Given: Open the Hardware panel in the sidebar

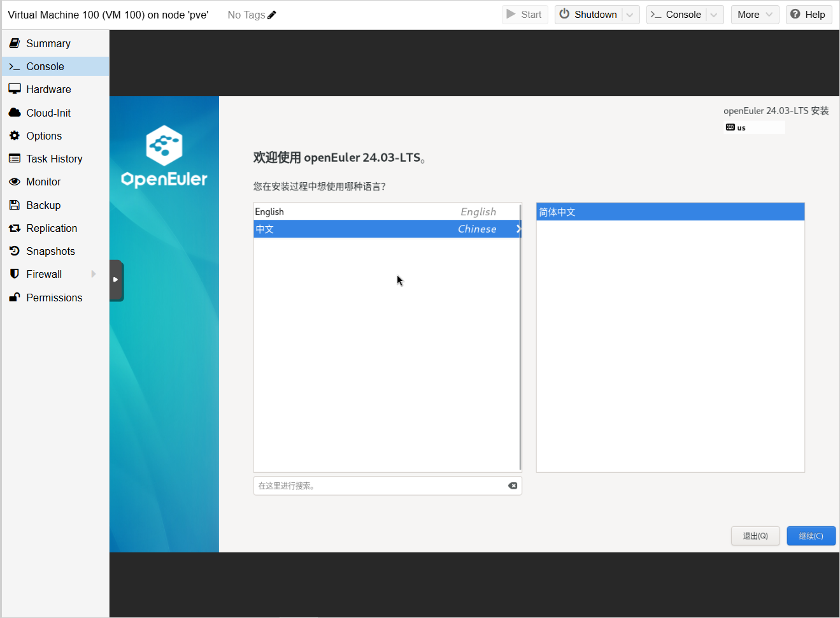Looking at the screenshot, I should pyautogui.click(x=48, y=89).
